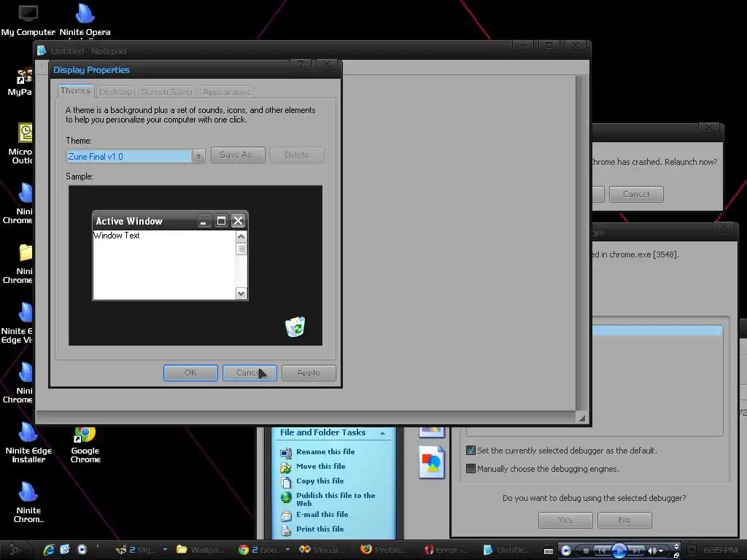Click Internet Explorer quick launch icon
This screenshot has width=747, height=560.
(x=49, y=550)
